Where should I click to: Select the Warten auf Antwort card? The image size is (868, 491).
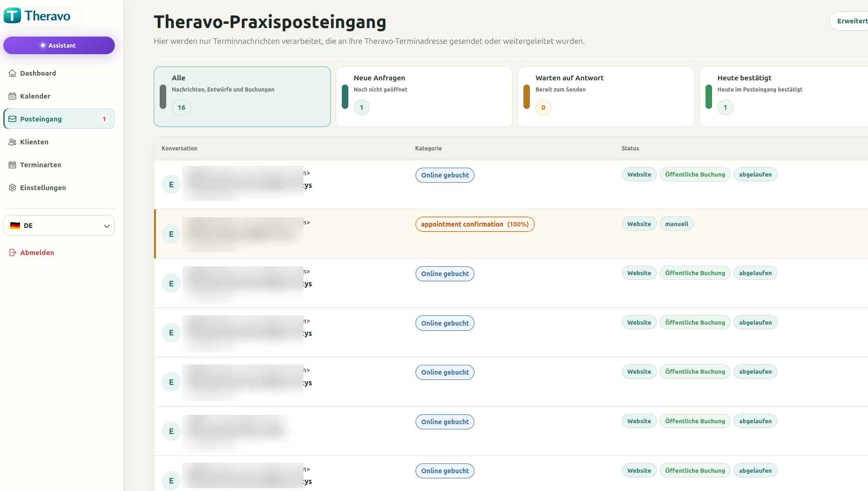pyautogui.click(x=606, y=97)
